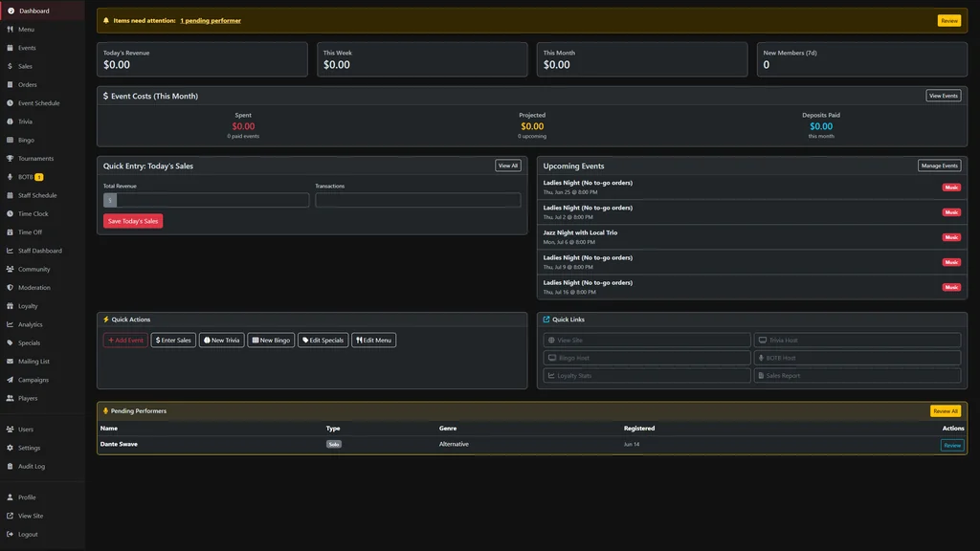Open the Sales Report quick link
The image size is (980, 551).
click(857, 375)
